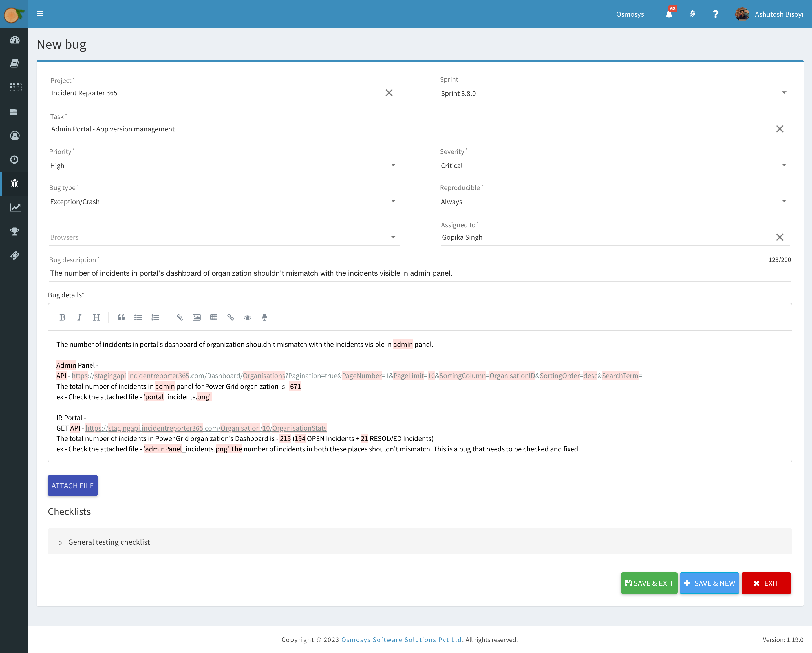The height and width of the screenshot is (653, 812).
Task: Click the SAVE & EXIT button
Action: [649, 583]
